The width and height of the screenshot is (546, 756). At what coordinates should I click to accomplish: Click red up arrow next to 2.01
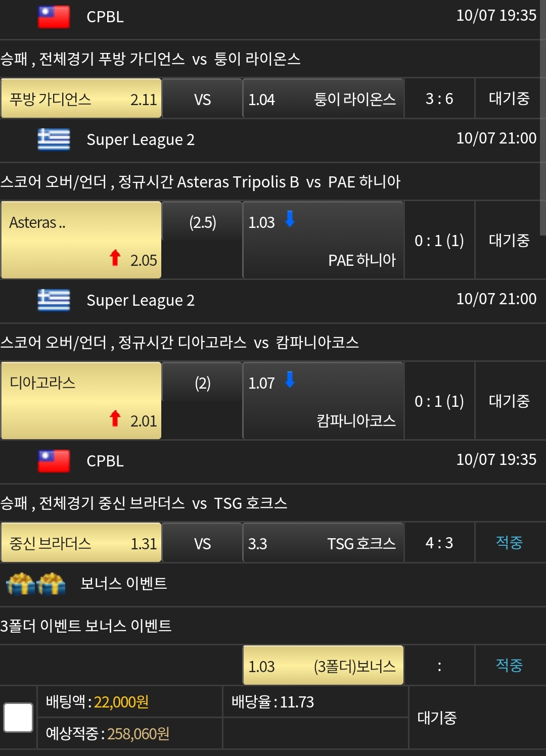pos(115,418)
